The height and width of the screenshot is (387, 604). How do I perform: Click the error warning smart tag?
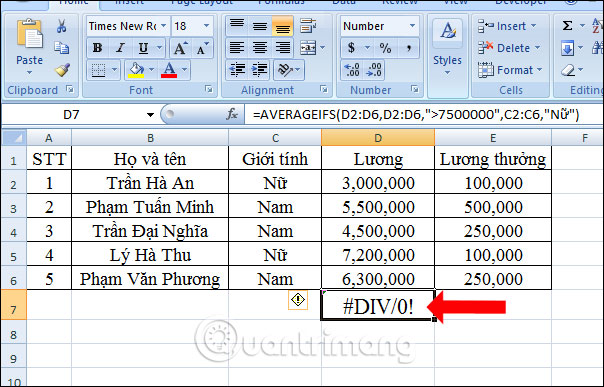tap(298, 300)
